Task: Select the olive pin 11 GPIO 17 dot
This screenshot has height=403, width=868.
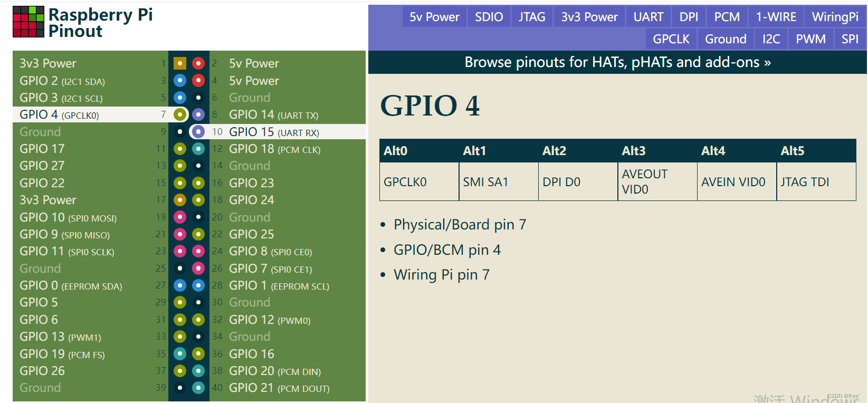Action: (180, 149)
